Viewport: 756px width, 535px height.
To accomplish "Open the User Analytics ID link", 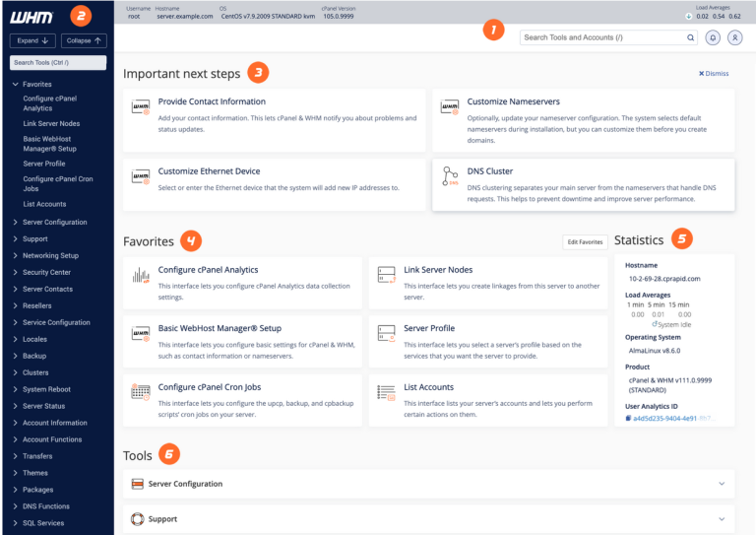I will click(x=674, y=419).
